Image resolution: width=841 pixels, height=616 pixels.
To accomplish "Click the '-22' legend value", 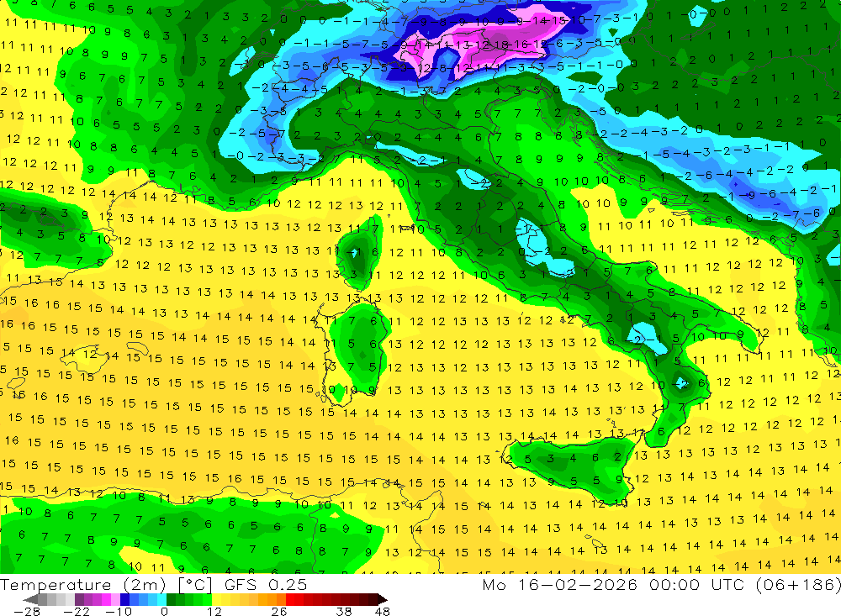I will pyautogui.click(x=77, y=611).
